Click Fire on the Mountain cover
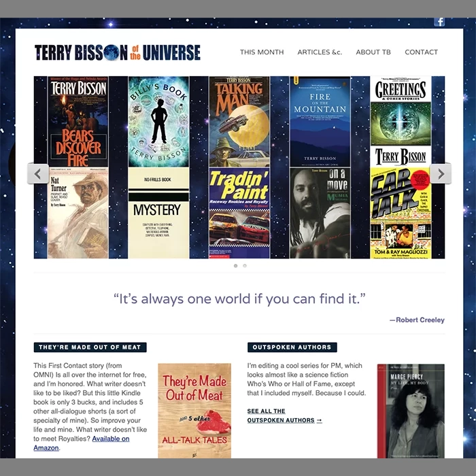This screenshot has width=476, height=476. tap(320, 121)
